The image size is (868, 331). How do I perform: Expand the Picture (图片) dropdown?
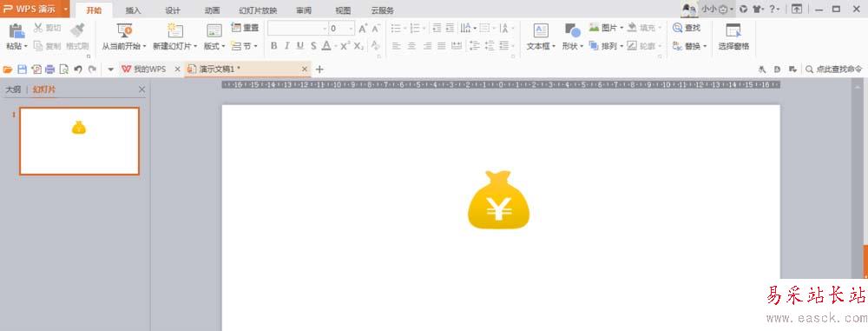(621, 28)
